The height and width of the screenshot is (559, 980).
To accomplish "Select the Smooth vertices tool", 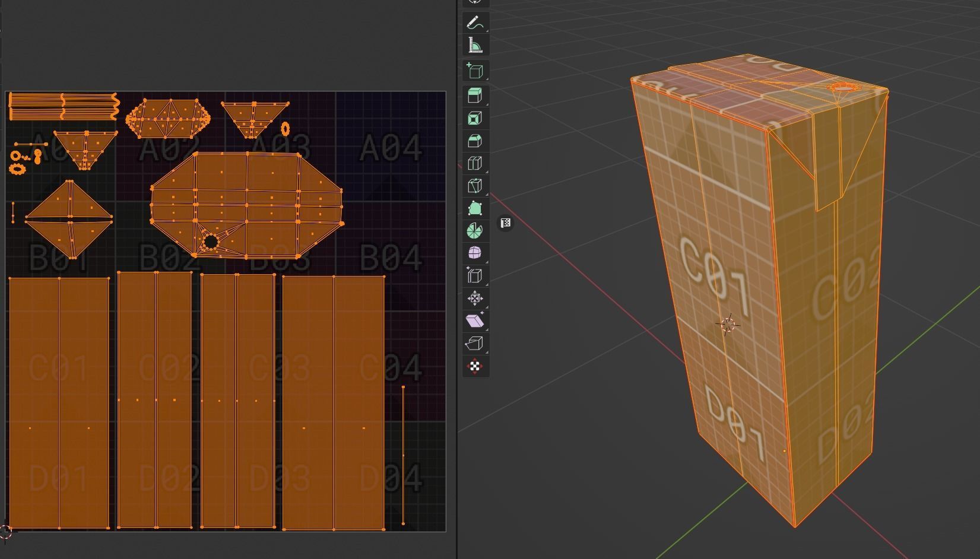I will (x=475, y=253).
